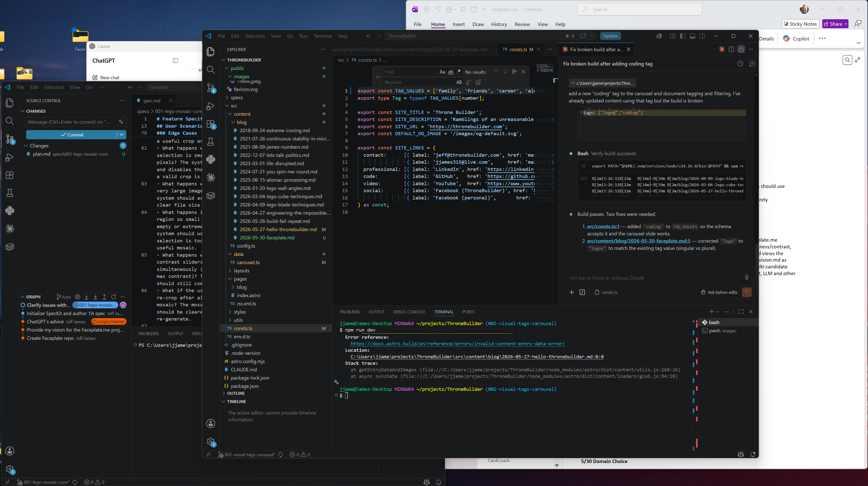The width and height of the screenshot is (868, 486).
Task: Add new terminal with plus icon
Action: [711, 312]
